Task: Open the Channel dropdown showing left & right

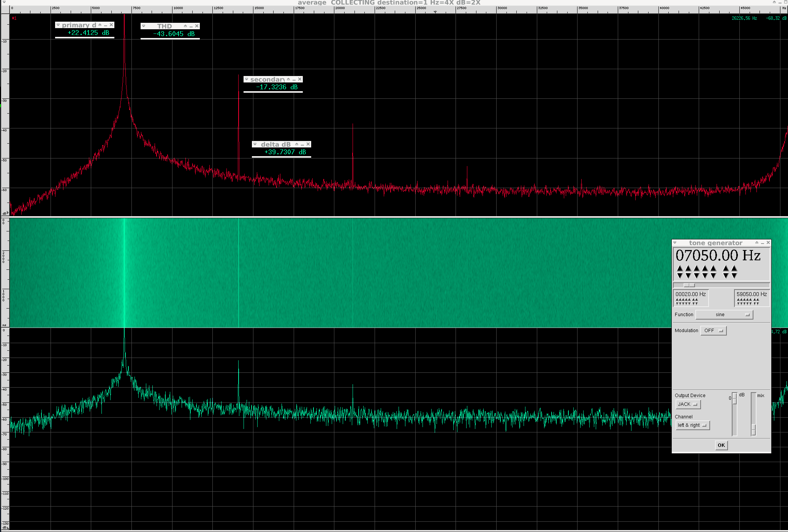Action: tap(692, 425)
